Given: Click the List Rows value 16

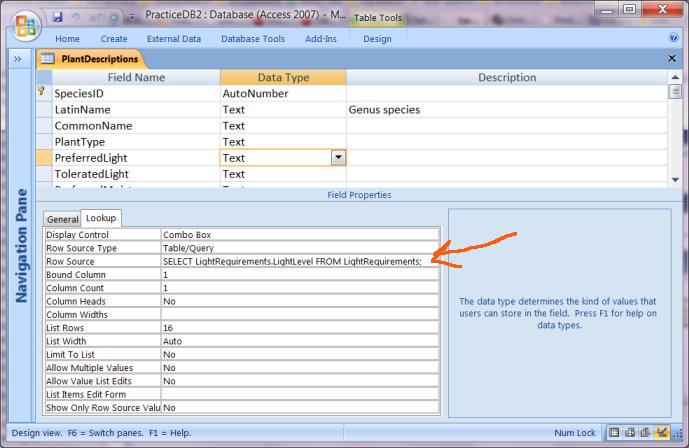Looking at the screenshot, I should (x=300, y=328).
